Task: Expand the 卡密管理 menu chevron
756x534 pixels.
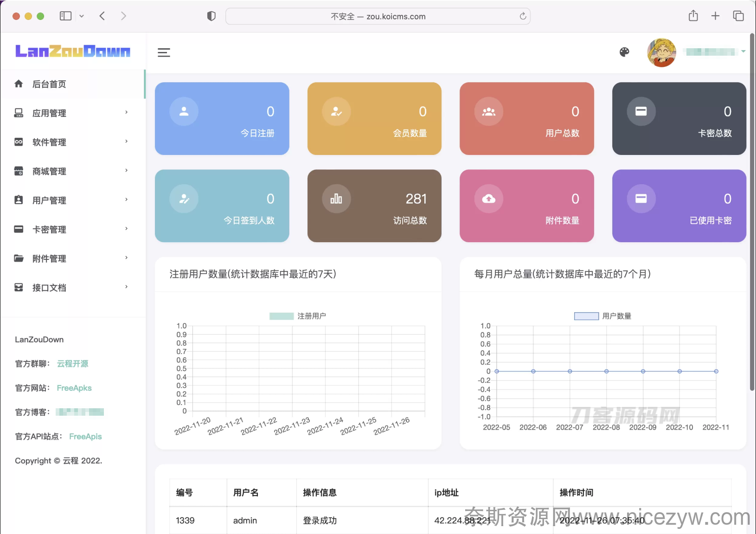Action: tap(126, 229)
